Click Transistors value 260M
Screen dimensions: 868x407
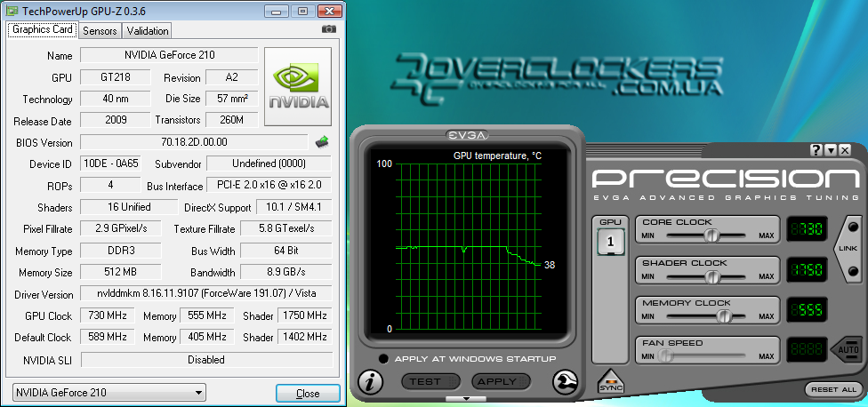pos(232,120)
